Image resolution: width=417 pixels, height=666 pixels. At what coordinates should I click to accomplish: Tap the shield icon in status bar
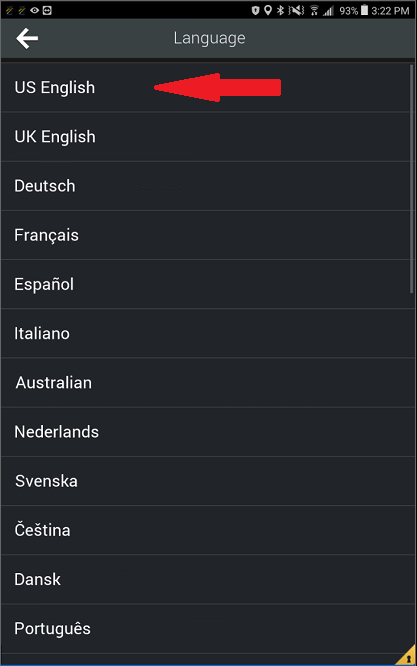click(255, 10)
